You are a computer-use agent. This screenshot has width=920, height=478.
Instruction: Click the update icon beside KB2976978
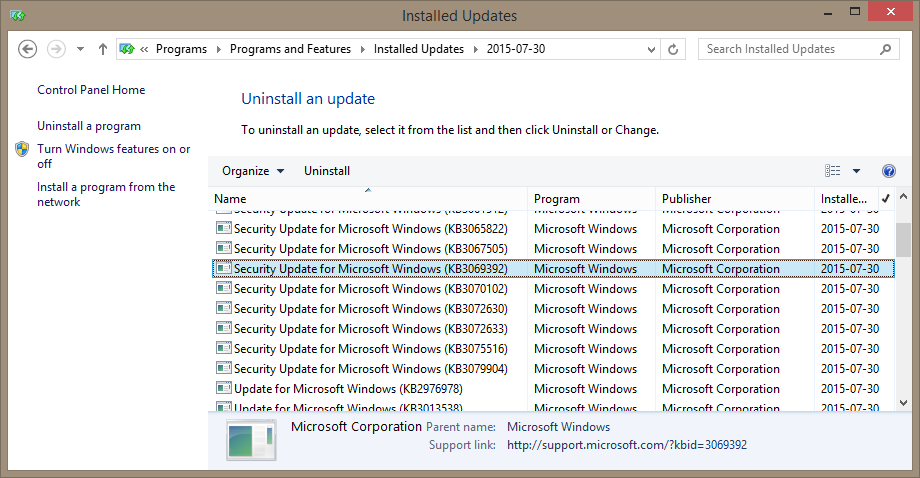tap(224, 387)
